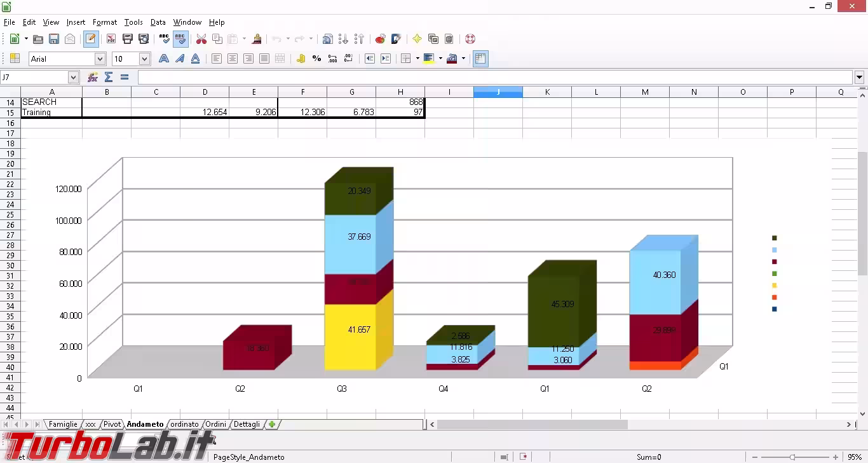The height and width of the screenshot is (463, 868).
Task: Toggle bold formatting on selection
Action: (x=164, y=58)
